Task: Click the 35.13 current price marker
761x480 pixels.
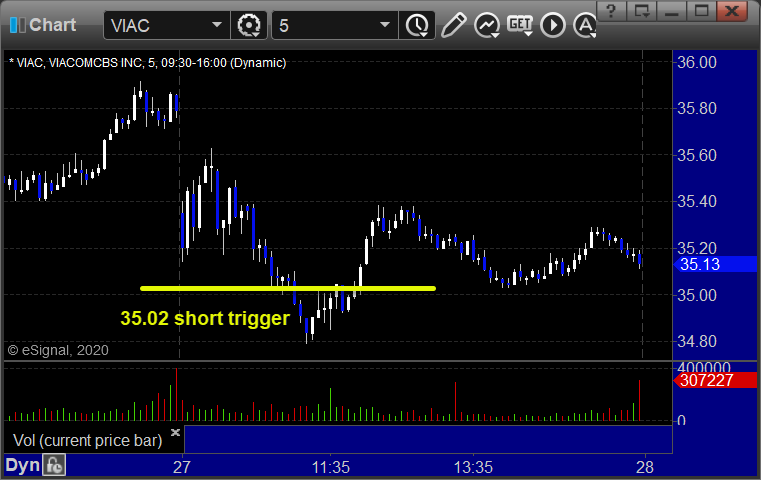Action: point(716,265)
